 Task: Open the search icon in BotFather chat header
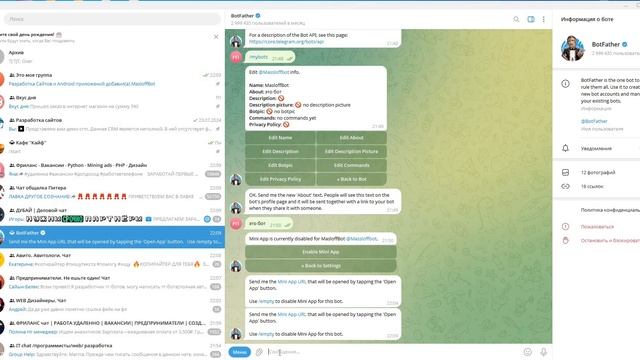click(x=516, y=19)
